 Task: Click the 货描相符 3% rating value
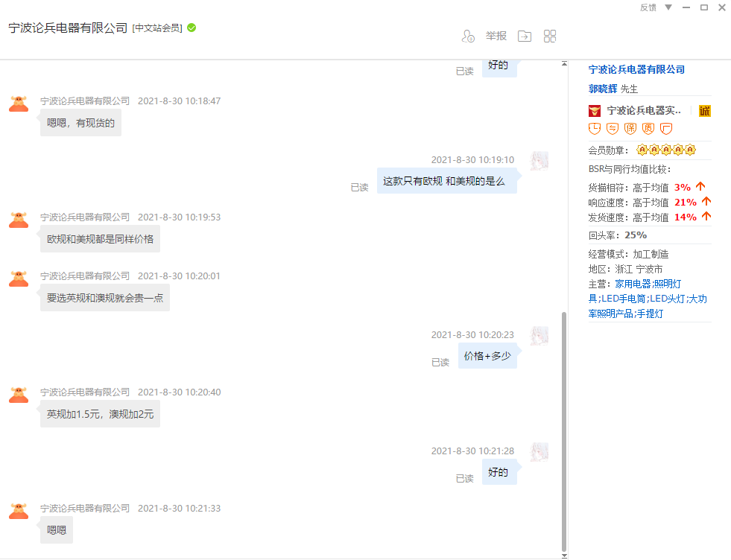[x=683, y=188]
